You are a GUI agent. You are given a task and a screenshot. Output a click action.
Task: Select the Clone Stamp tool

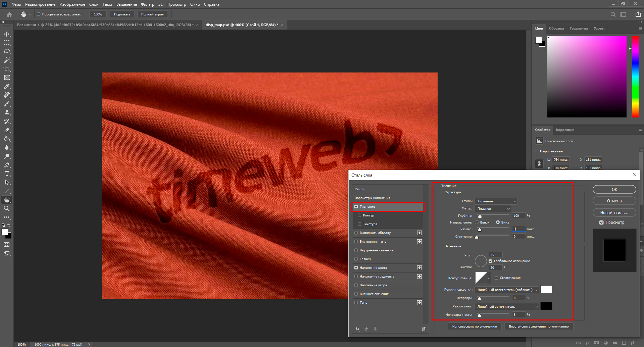coord(7,112)
